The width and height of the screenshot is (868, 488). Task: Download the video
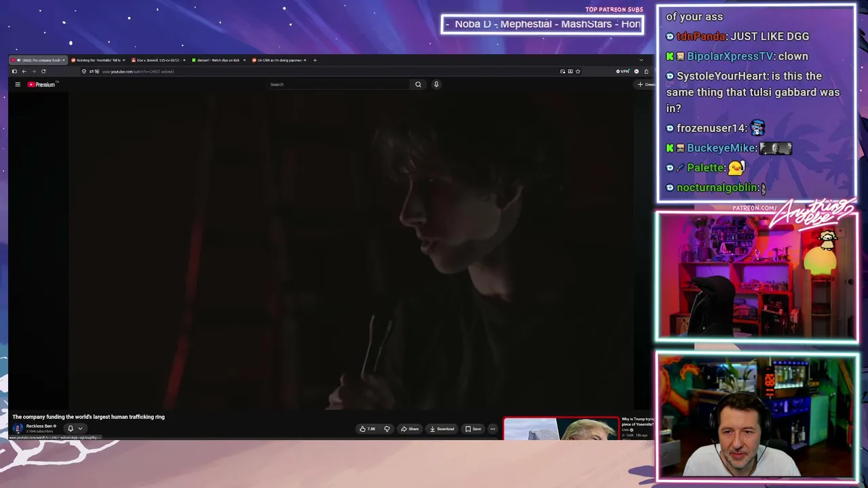pos(442,429)
